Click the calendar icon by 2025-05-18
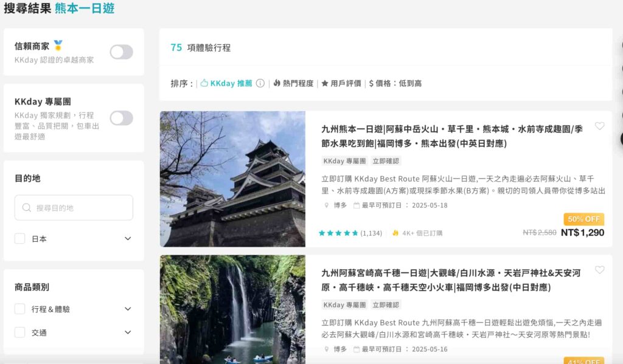Viewport: 623px width, 364px height. (x=357, y=205)
